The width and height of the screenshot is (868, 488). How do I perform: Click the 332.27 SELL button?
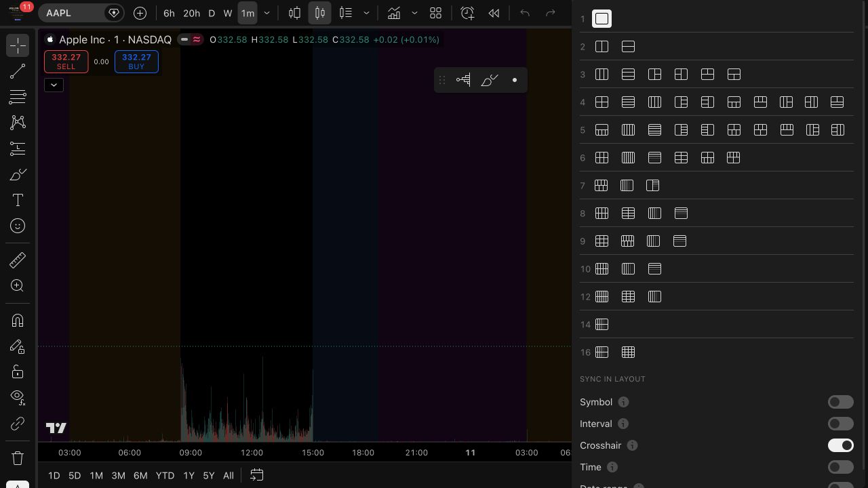click(x=66, y=62)
